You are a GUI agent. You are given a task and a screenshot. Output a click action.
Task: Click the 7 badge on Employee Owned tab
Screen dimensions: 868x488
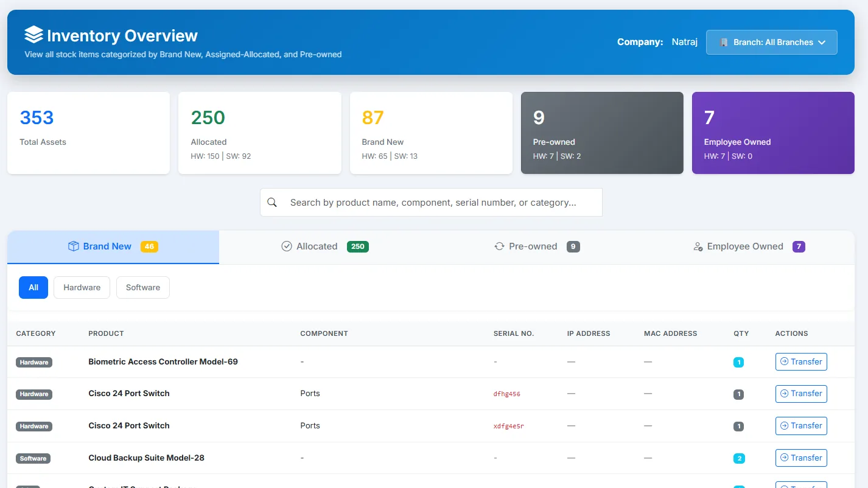[799, 246]
